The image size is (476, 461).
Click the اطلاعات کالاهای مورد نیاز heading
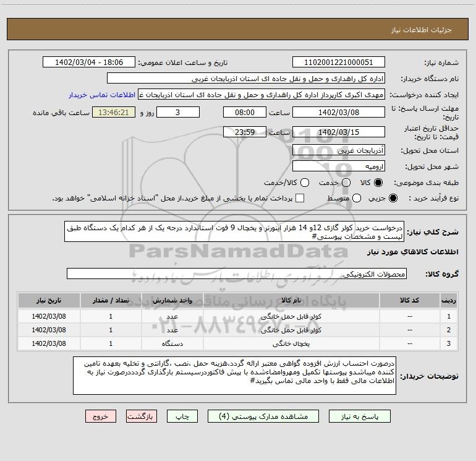tap(412, 252)
